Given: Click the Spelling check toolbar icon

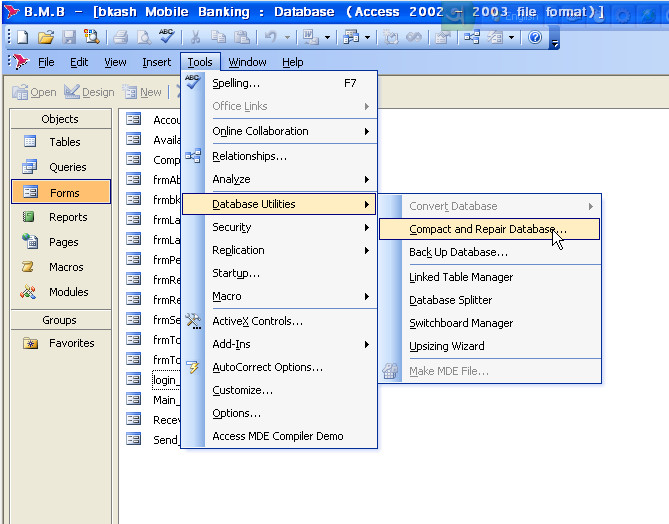Looking at the screenshot, I should 166,37.
